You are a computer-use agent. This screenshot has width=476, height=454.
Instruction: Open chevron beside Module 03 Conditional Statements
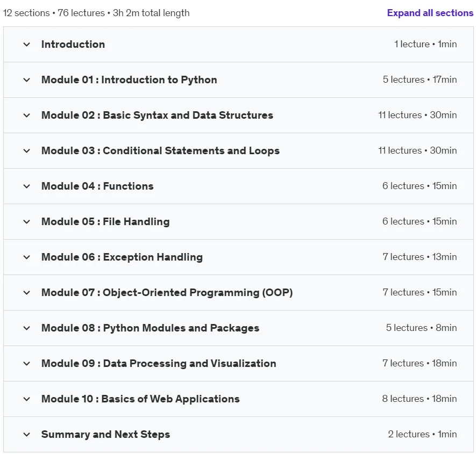27,151
